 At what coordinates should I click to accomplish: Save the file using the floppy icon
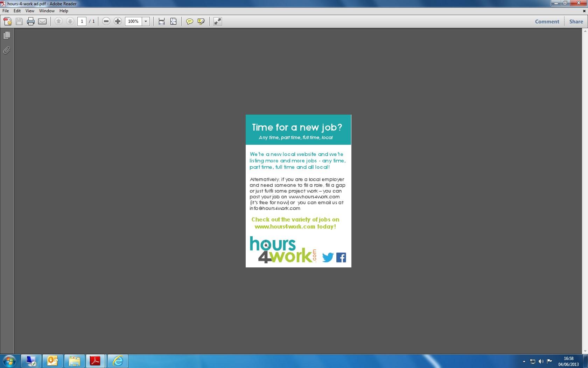click(x=19, y=21)
